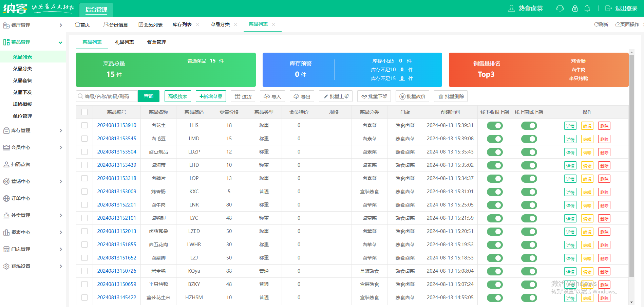
Task: Tick the select-all checkbox in table header
Action: click(x=84, y=112)
